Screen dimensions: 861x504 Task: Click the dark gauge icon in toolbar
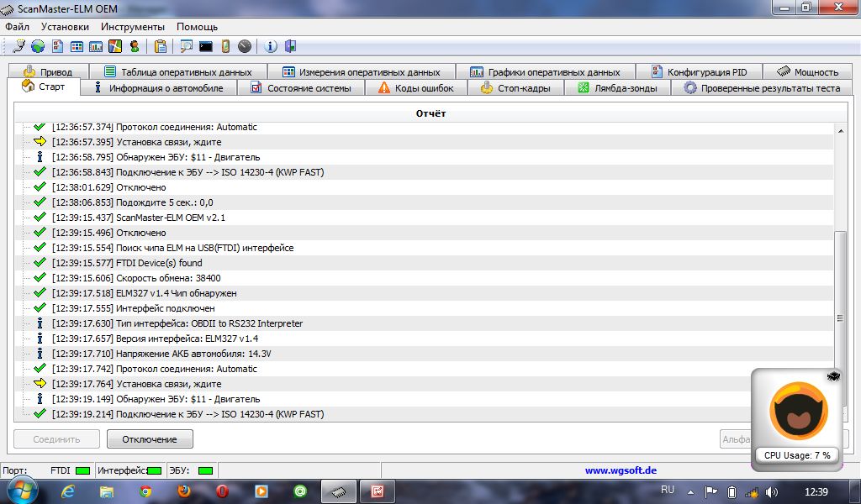pyautogui.click(x=245, y=46)
